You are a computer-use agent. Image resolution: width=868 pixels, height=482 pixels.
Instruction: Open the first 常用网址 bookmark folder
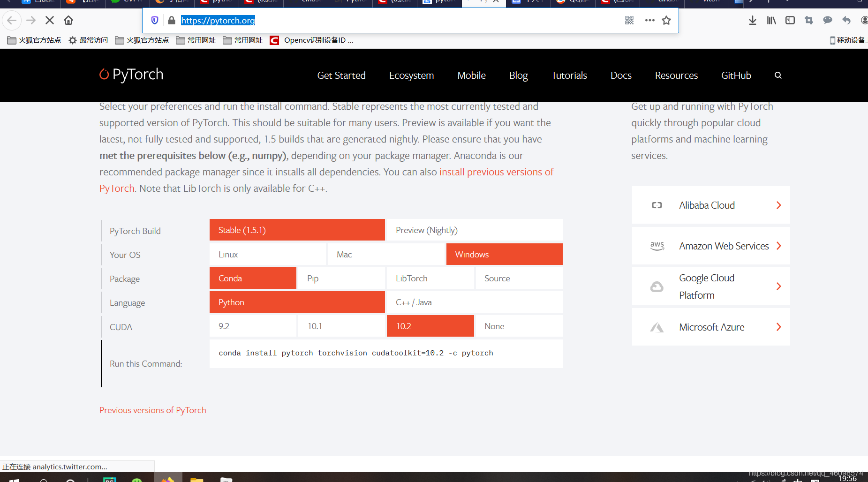tap(196, 40)
